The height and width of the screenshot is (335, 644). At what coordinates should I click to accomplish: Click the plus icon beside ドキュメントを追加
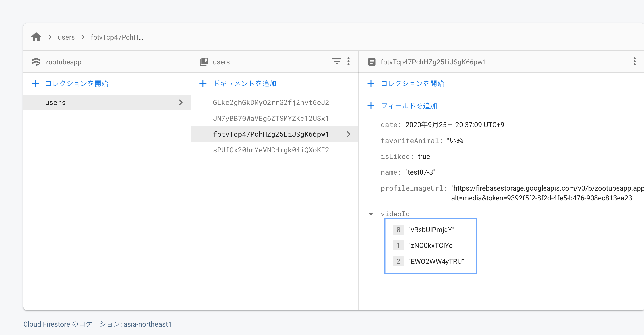click(x=203, y=83)
